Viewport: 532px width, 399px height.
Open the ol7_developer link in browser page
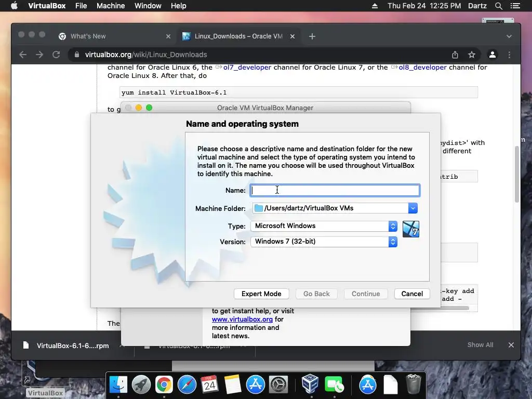[x=247, y=67]
